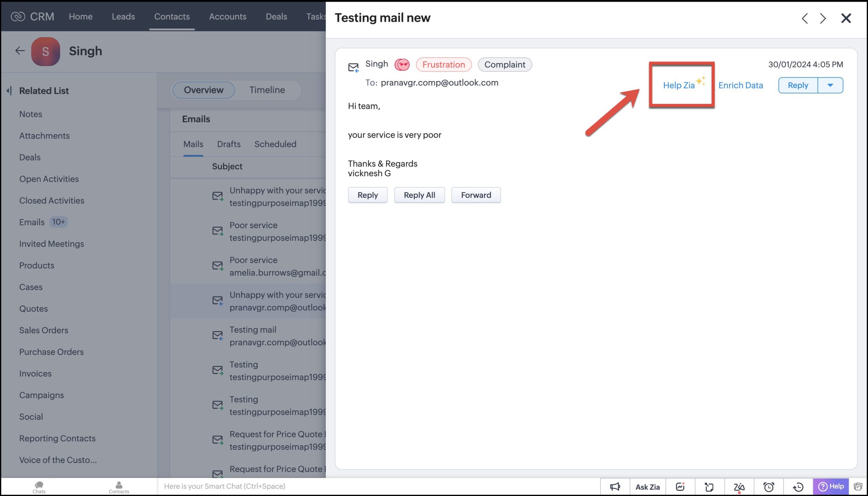
Task: Open the Drafts tab in Emails
Action: [x=229, y=144]
